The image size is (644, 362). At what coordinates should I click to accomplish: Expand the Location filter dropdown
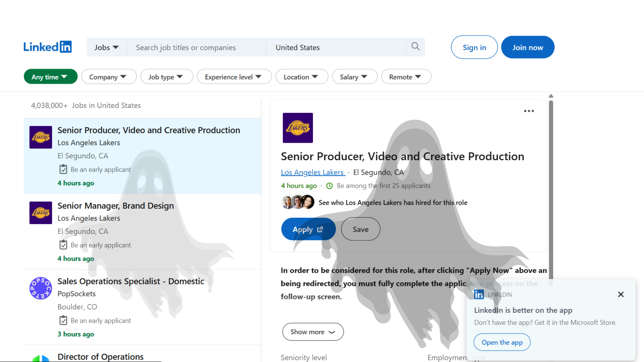pos(302,77)
